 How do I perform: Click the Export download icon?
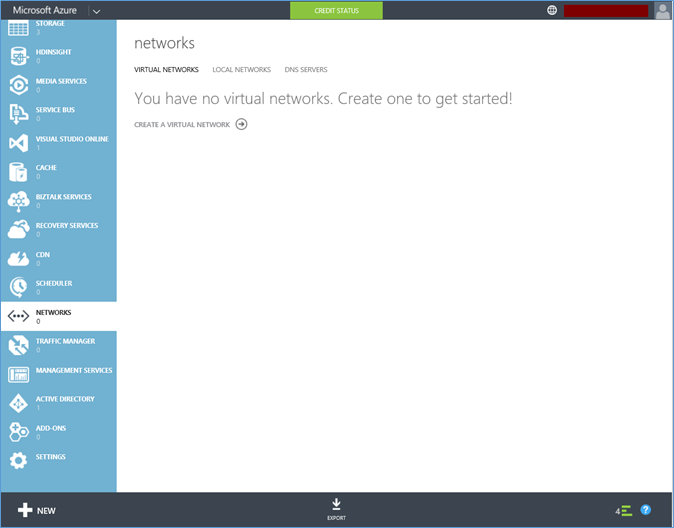click(x=337, y=503)
